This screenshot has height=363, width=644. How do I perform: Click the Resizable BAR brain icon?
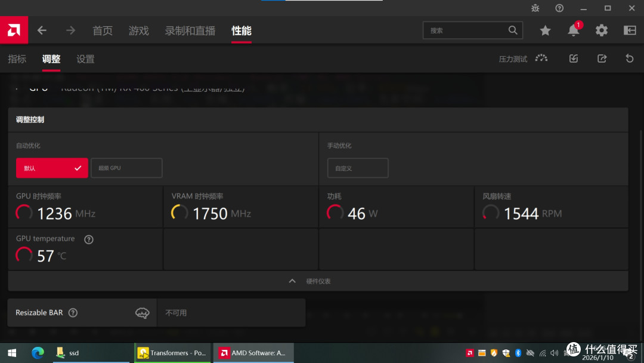(x=142, y=313)
